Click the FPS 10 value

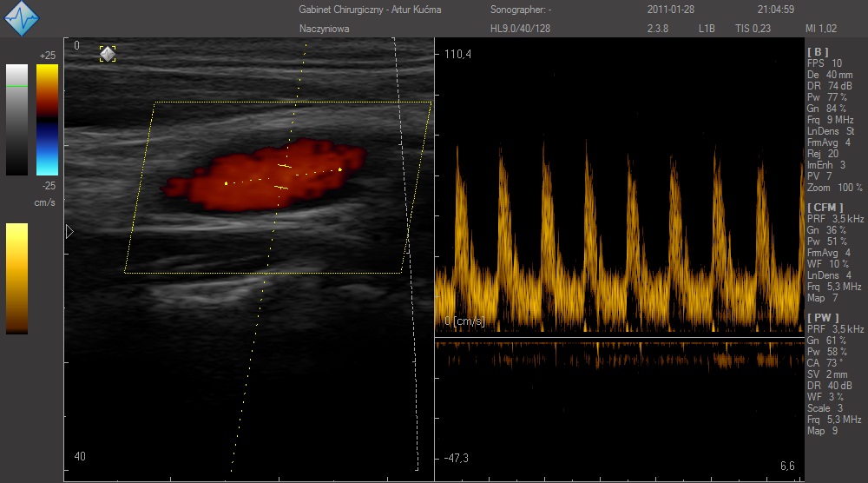(x=825, y=63)
